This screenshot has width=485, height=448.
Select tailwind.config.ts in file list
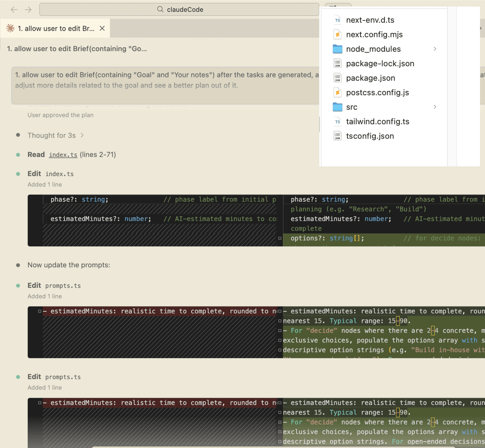pyautogui.click(x=378, y=122)
